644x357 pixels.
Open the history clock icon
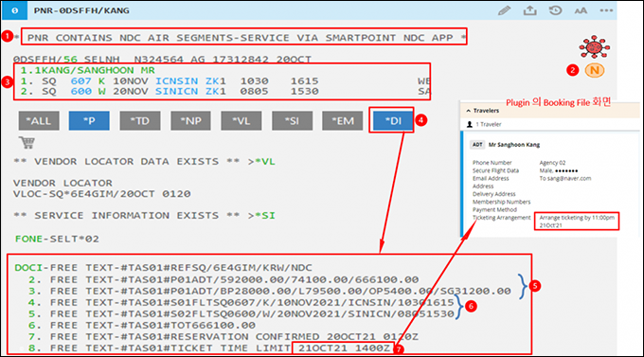click(x=555, y=10)
